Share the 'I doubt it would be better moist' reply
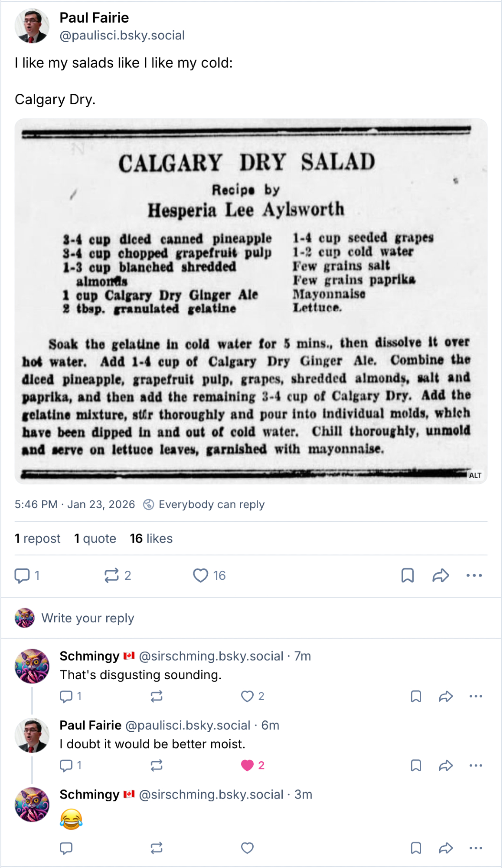Viewport: 503px width, 868px height. [x=446, y=766]
